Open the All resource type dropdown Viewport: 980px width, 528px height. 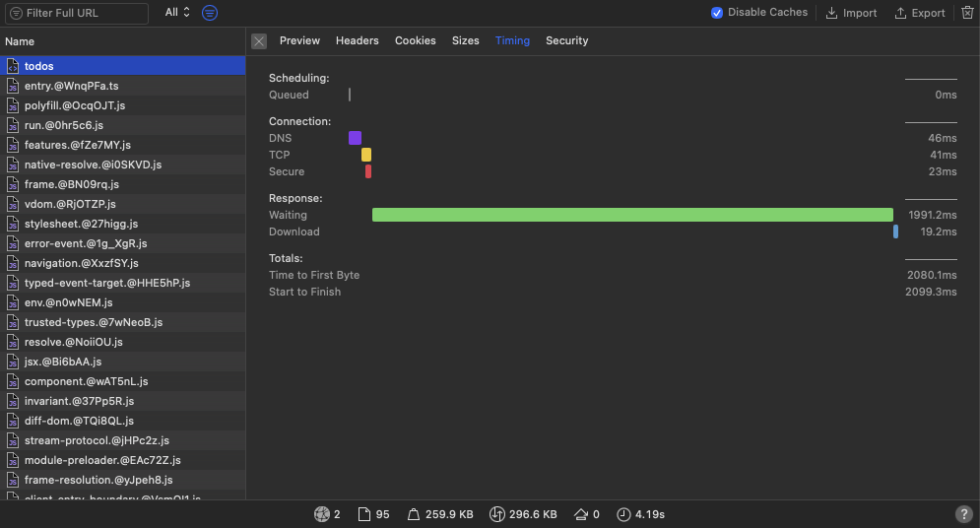click(177, 13)
